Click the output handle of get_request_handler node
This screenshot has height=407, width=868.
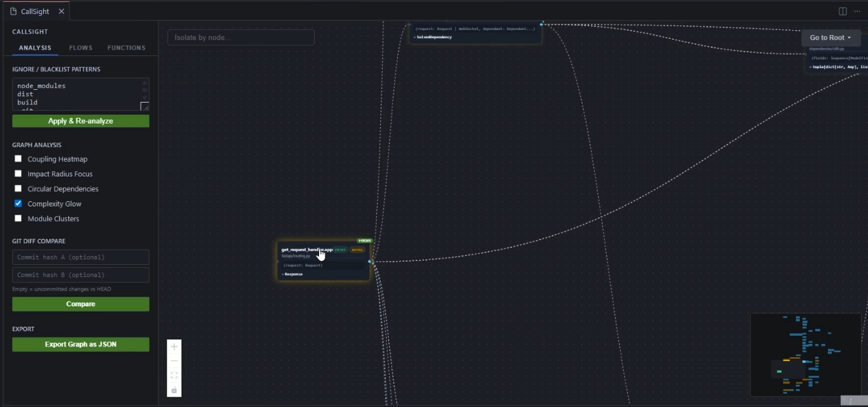(370, 261)
